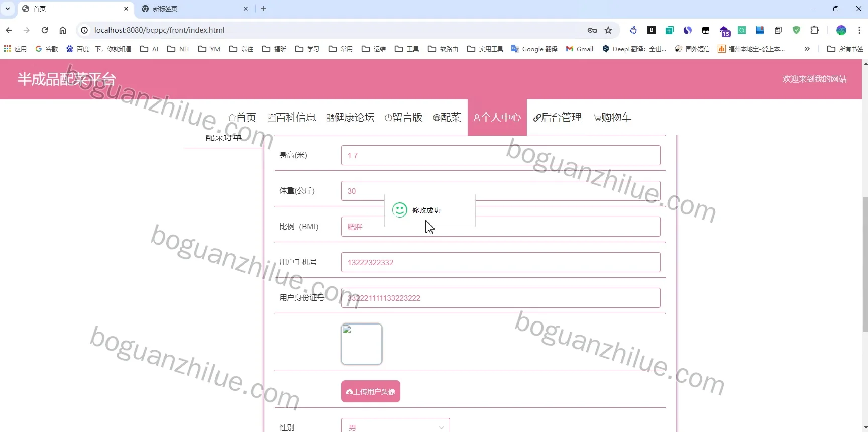Show more bookmarks with the chevron
The image size is (868, 432).
807,49
